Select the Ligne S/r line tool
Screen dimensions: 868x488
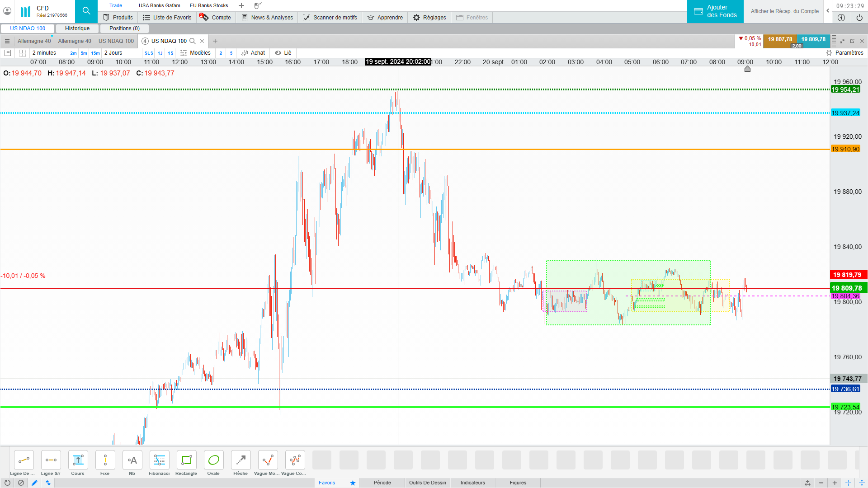[51, 460]
